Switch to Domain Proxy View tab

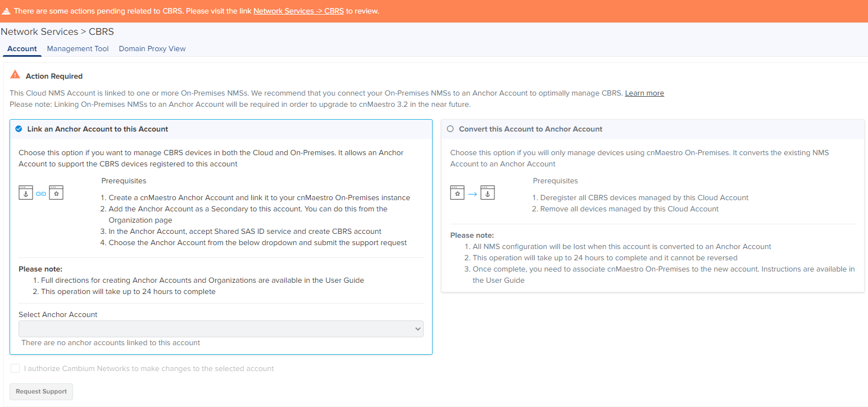(152, 49)
